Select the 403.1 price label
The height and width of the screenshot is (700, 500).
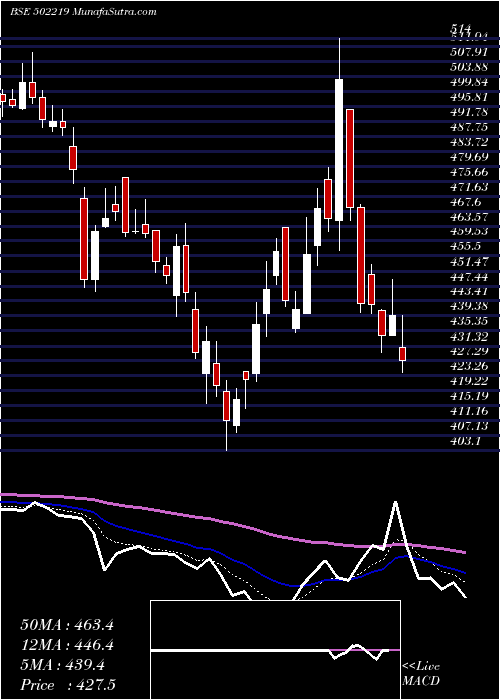(x=465, y=442)
